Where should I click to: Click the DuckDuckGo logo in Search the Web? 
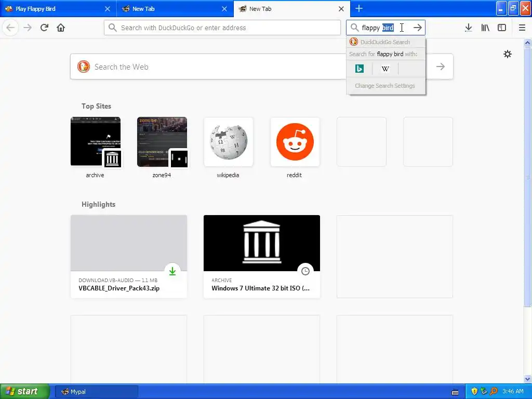click(x=84, y=66)
